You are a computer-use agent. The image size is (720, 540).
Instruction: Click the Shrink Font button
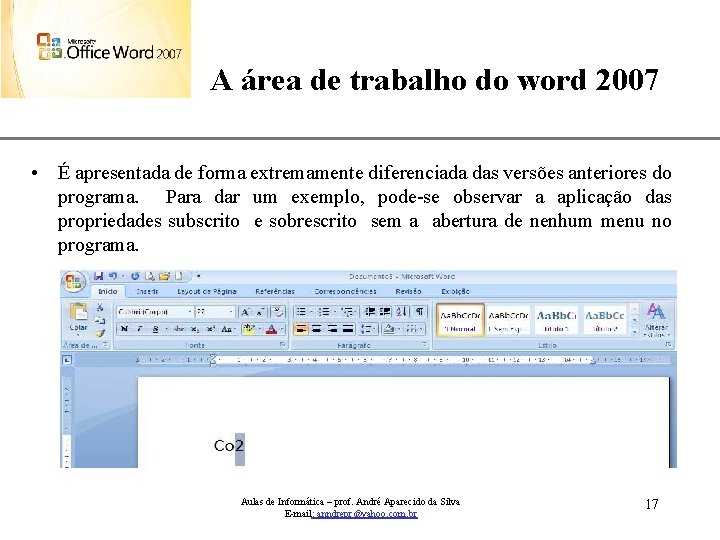(x=260, y=312)
